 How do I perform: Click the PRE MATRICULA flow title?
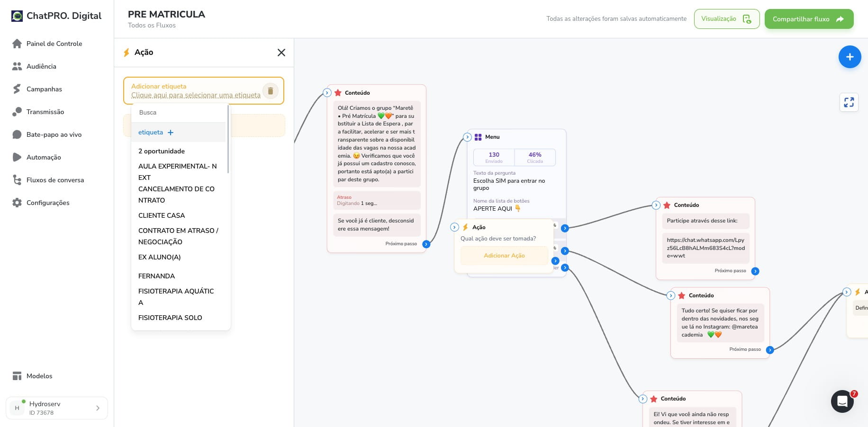pos(166,14)
